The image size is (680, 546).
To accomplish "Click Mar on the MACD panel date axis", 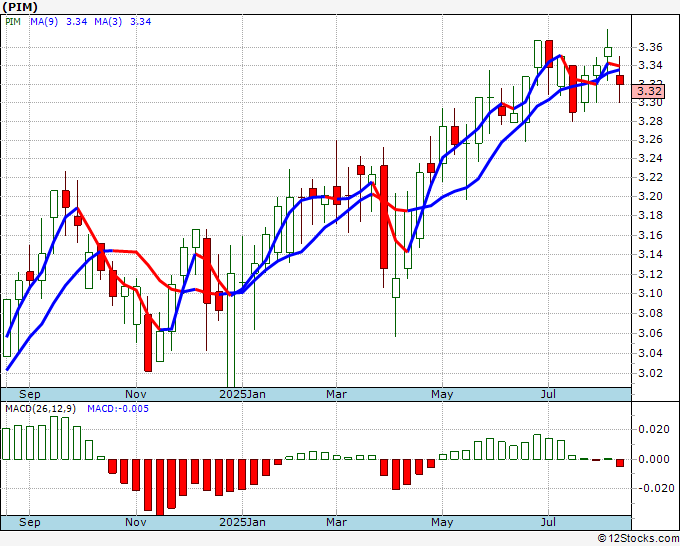I will (337, 522).
